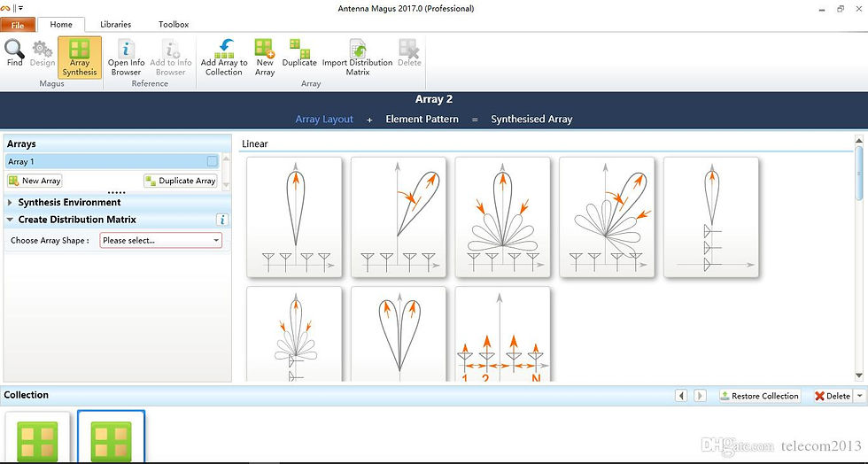The height and width of the screenshot is (464, 868).
Task: Select the Array Layout step
Action: click(x=324, y=119)
